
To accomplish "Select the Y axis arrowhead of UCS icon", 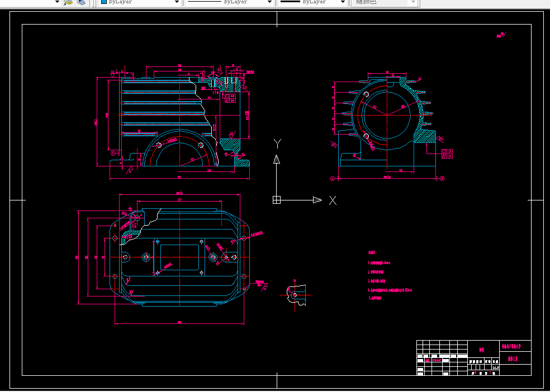I will pyautogui.click(x=277, y=159).
